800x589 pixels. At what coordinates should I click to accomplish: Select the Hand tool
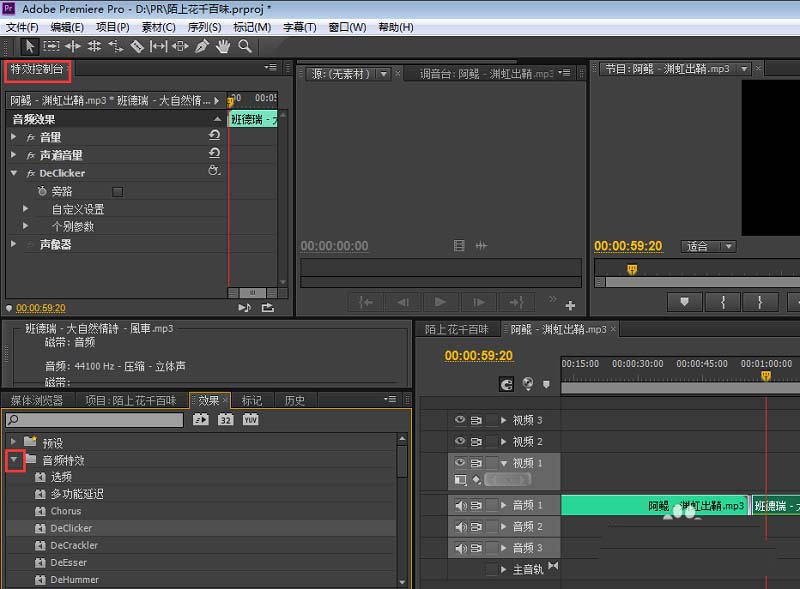click(224, 46)
